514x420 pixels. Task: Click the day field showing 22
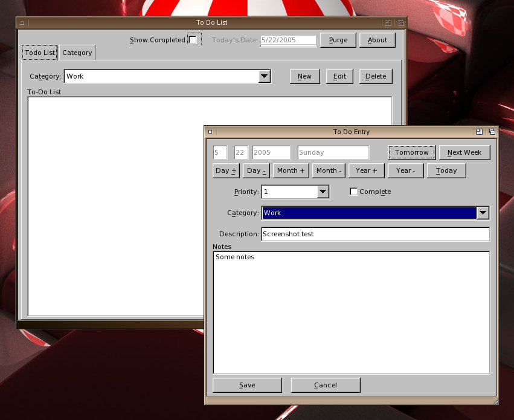(241, 152)
